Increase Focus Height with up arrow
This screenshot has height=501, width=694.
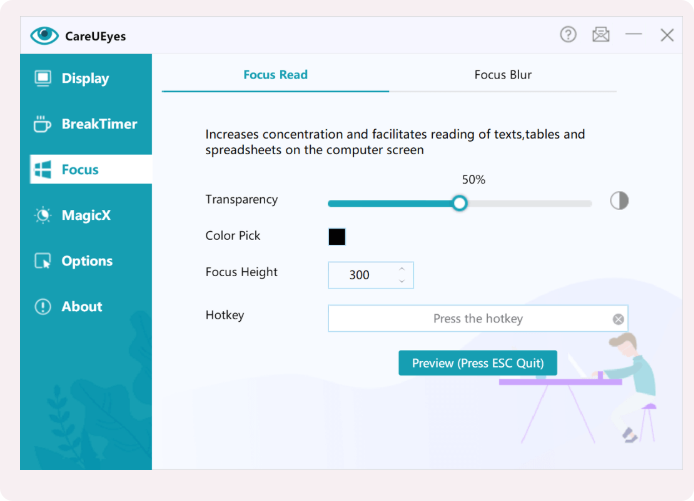pos(402,269)
